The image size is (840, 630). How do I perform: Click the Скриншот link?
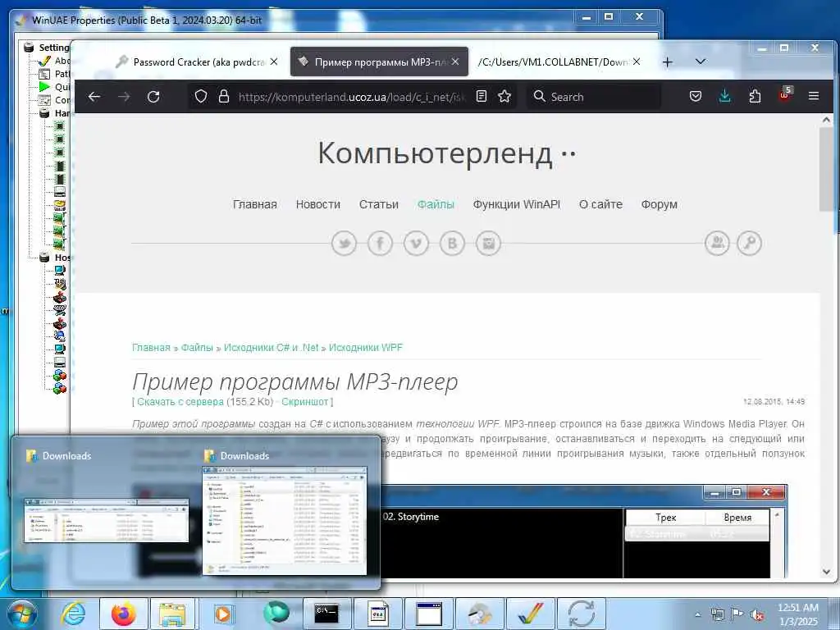pos(305,402)
